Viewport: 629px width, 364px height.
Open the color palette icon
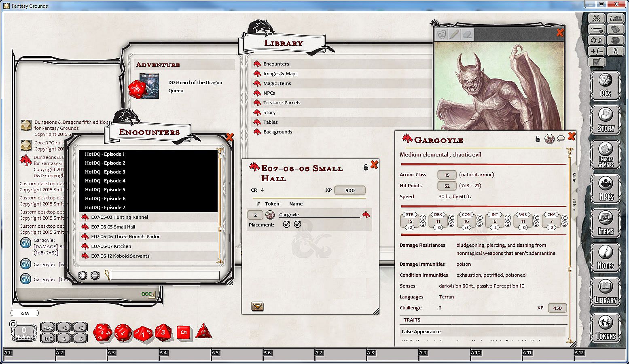616,40
